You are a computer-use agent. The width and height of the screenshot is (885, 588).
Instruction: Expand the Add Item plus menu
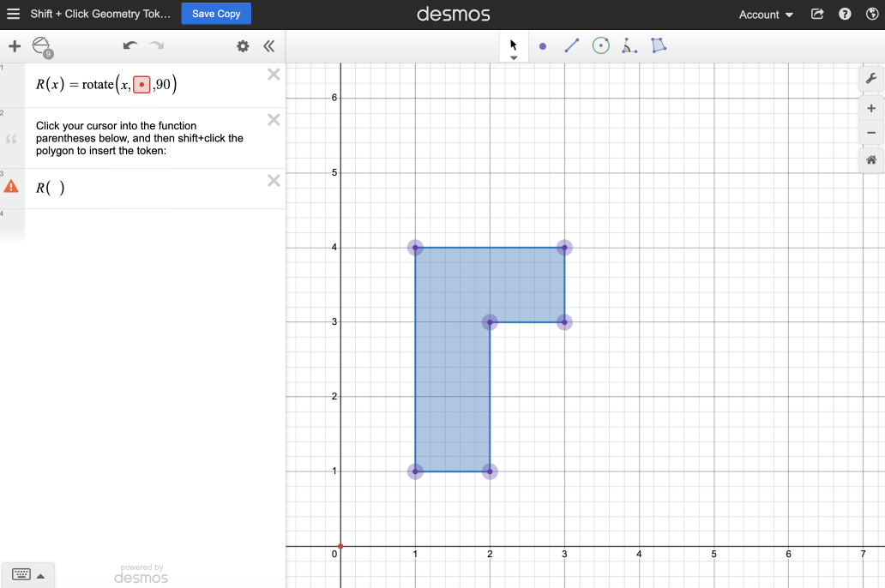point(14,46)
